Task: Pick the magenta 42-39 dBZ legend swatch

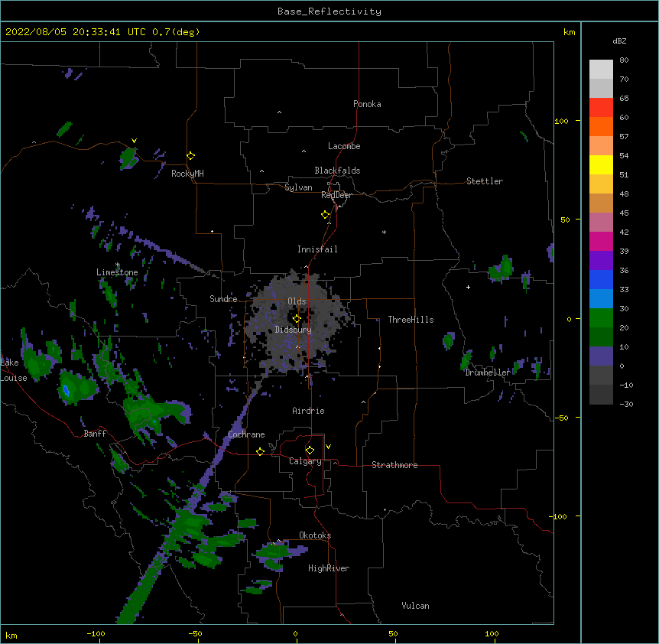Action: (x=601, y=241)
